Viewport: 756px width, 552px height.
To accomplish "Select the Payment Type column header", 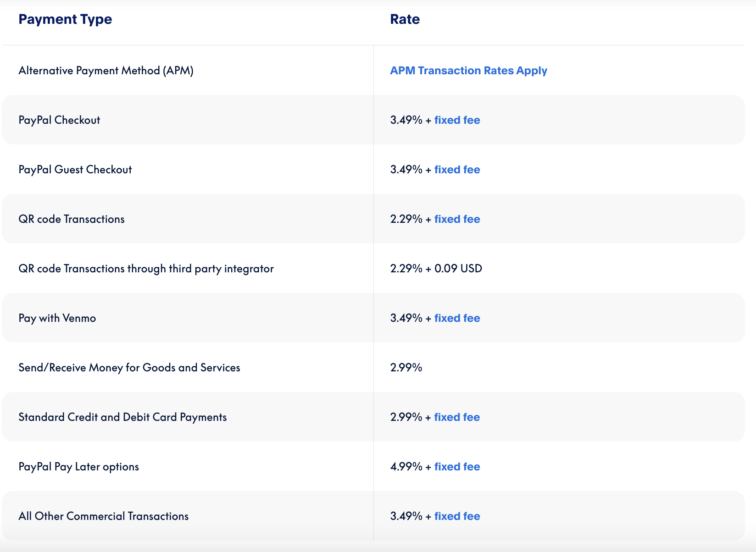I will pos(65,19).
